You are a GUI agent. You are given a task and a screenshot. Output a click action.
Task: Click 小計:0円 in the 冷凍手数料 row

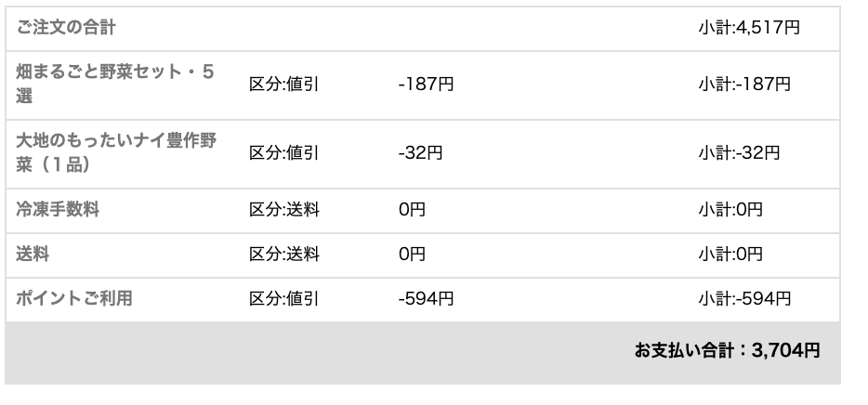pos(730,210)
